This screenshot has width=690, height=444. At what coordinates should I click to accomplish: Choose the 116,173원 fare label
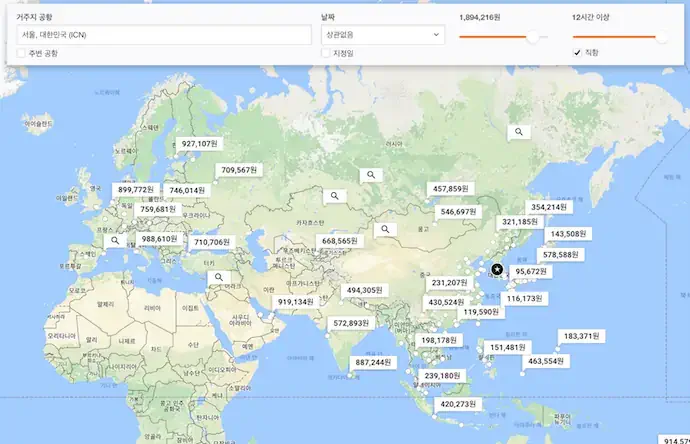click(524, 299)
